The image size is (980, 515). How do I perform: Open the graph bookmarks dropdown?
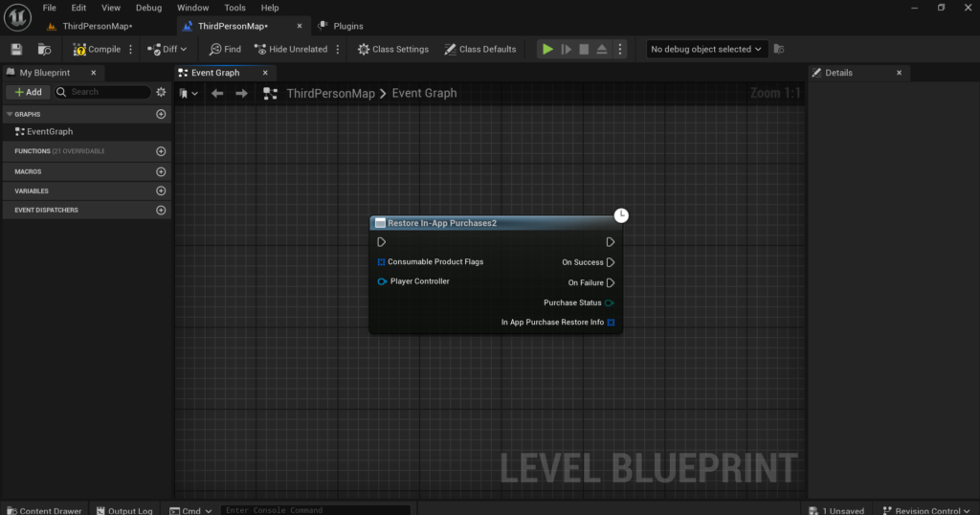[189, 93]
